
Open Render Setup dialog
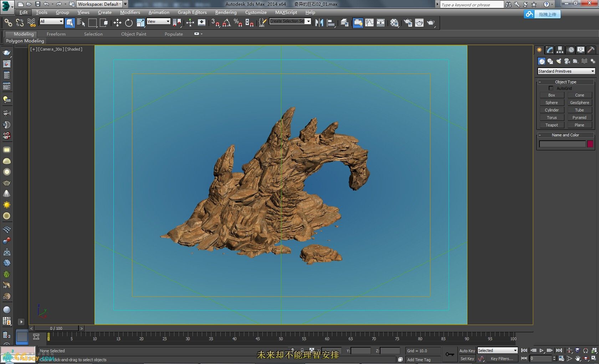tap(408, 23)
